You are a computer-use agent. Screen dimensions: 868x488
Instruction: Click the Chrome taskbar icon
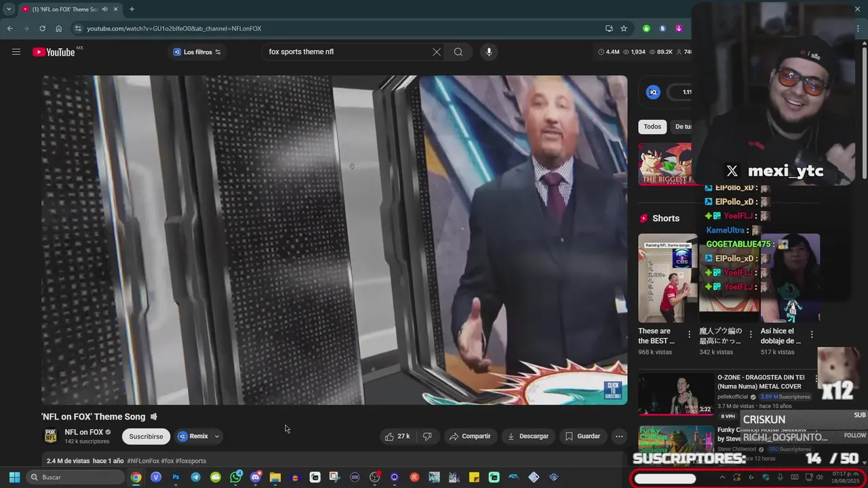click(136, 477)
